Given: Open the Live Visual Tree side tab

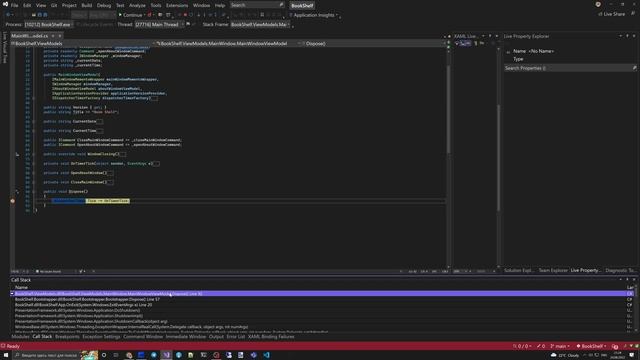Looking at the screenshot, I should 4,48.
